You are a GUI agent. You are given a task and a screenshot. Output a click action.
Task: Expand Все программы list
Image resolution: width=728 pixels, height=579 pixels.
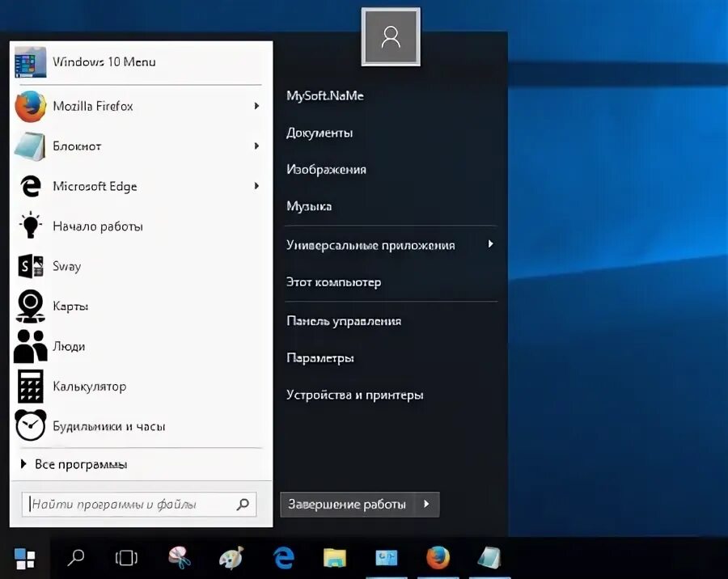coord(74,464)
